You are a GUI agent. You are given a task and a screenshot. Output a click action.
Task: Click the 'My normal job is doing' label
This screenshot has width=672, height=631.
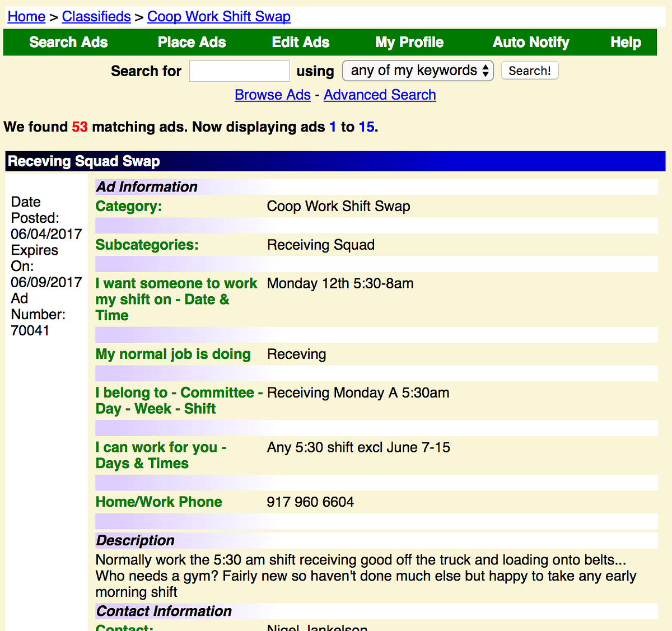point(173,354)
